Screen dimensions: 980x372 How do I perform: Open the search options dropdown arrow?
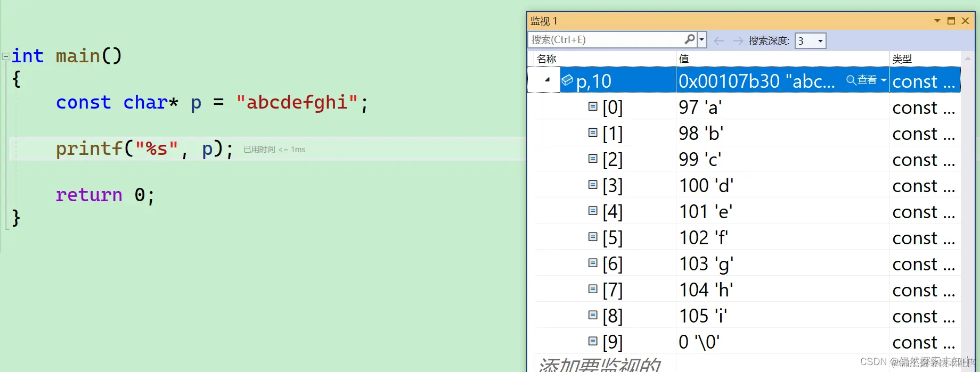pos(702,40)
